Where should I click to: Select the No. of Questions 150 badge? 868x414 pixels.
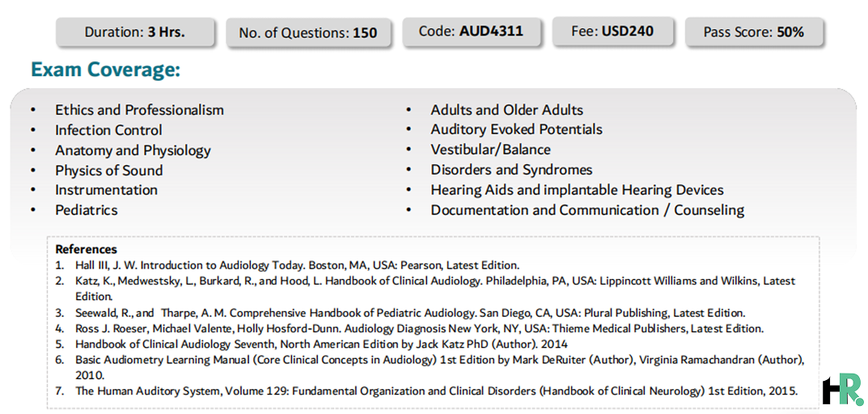click(x=307, y=32)
